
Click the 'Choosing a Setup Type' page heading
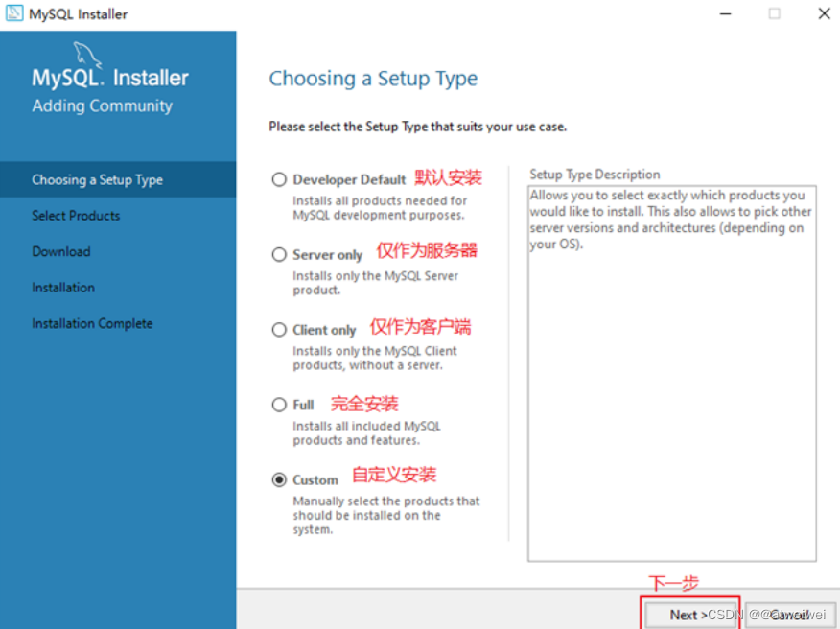373,79
